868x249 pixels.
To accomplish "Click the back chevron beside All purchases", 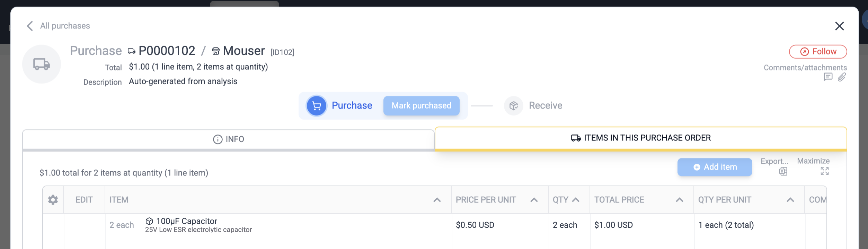I will coord(29,26).
